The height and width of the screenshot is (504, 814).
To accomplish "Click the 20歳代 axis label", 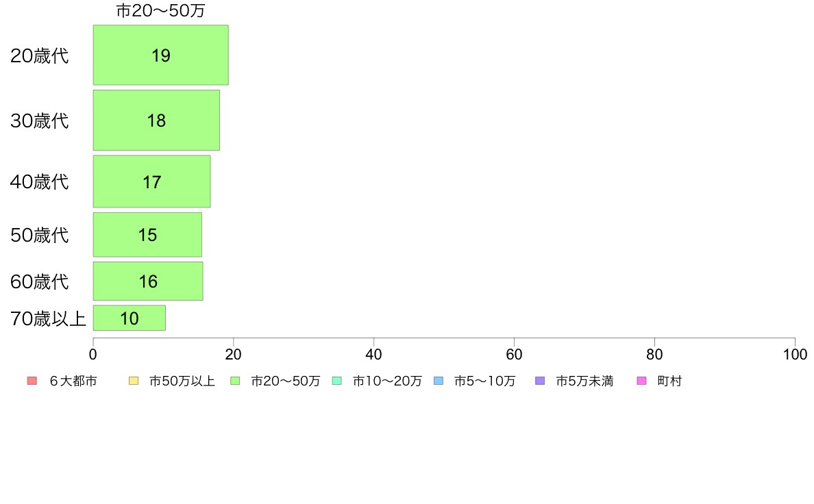I will (40, 55).
